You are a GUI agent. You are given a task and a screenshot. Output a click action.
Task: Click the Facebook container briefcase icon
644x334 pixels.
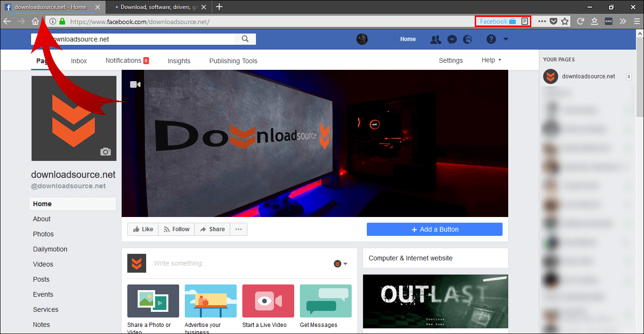[512, 21]
